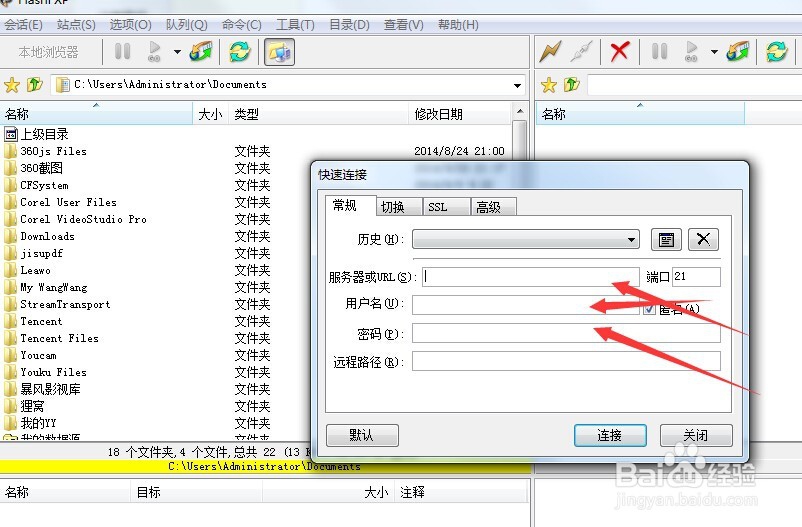Select the Corel VideoStudio Pro folder
Viewport: 802px width, 527px height.
[76, 219]
